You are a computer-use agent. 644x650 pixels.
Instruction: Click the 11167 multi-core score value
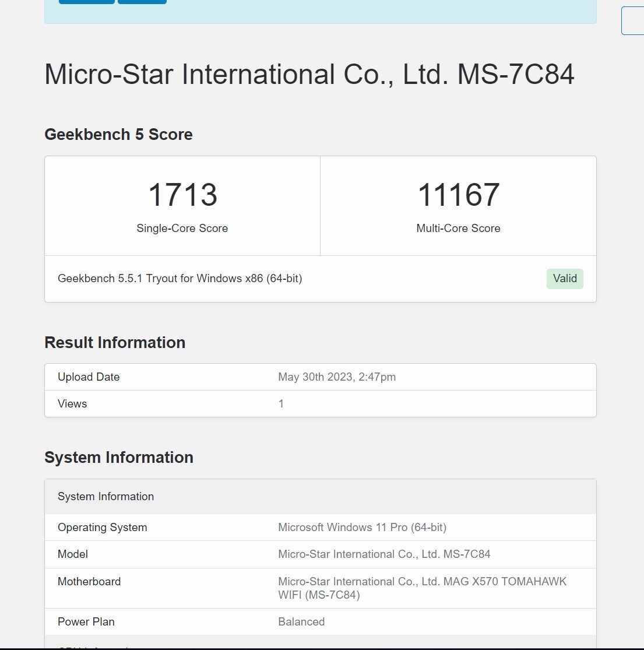coord(458,195)
